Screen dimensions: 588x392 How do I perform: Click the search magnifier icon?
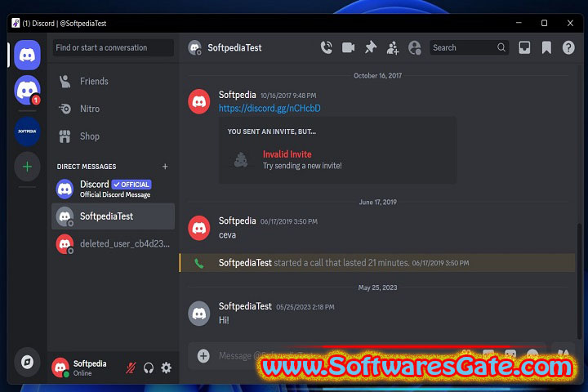tap(501, 47)
